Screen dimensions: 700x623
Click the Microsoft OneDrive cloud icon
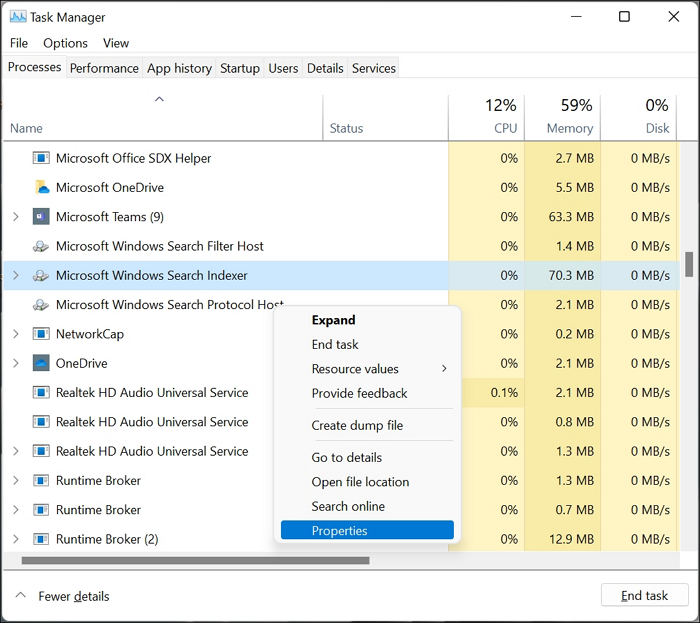[x=41, y=187]
